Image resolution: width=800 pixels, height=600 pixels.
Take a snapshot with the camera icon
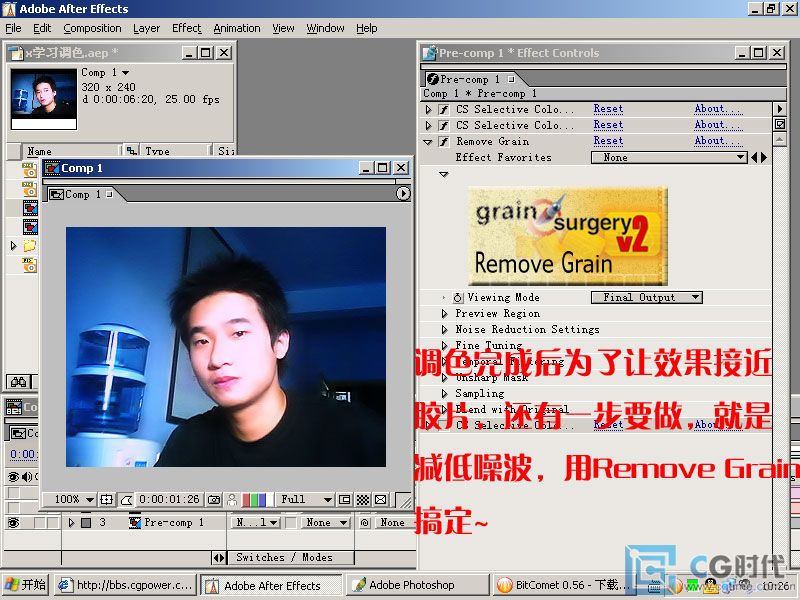[214, 499]
